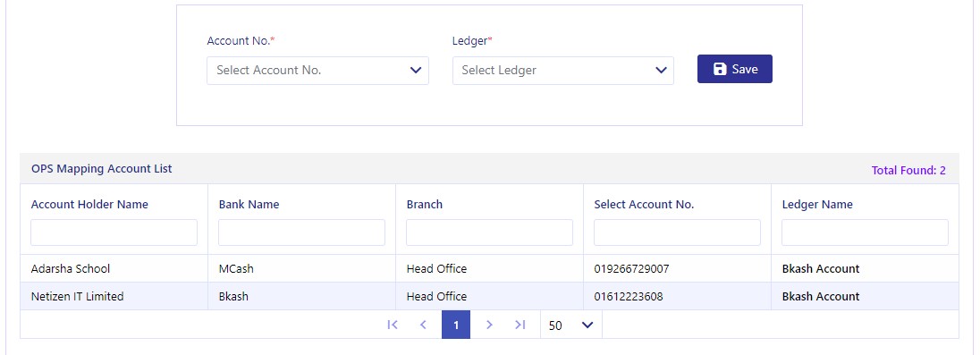980x355 pixels.
Task: Go to next page arrow
Action: (489, 325)
